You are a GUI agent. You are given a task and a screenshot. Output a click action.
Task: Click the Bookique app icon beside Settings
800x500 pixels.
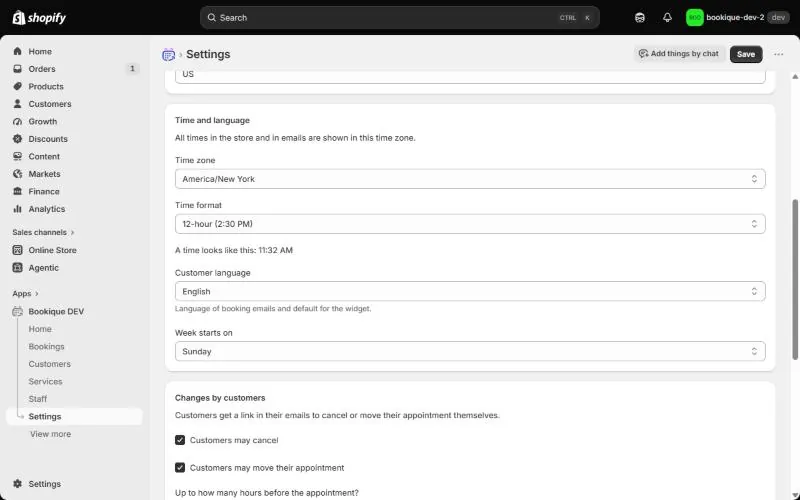click(x=168, y=54)
